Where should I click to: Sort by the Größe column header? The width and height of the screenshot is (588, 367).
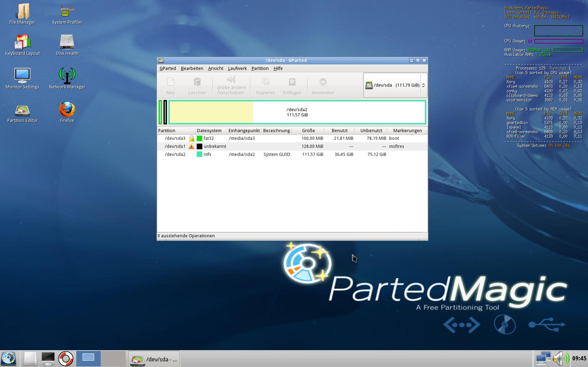pos(308,130)
